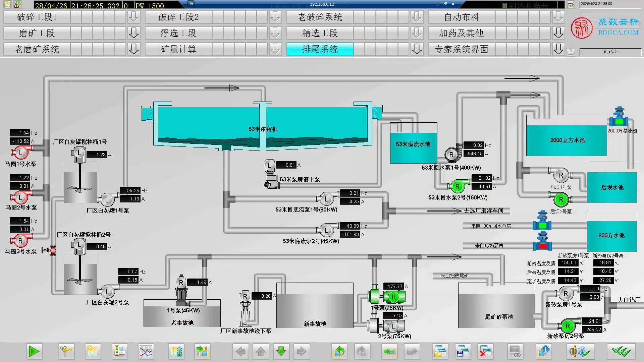
Task: Click the 40.89 Hz value of 53米底流泵2号
Action: click(350, 226)
